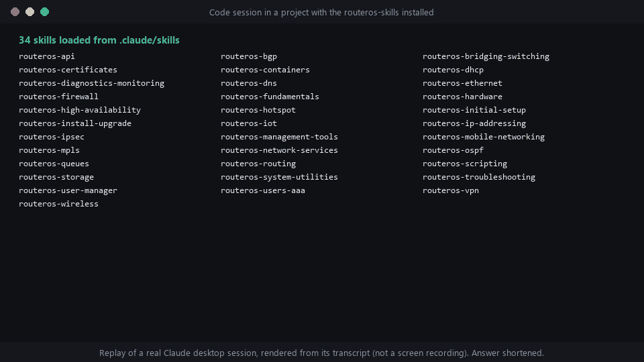Image resolution: width=644 pixels, height=362 pixels.
Task: Select routeros-ip-addressing skill entry
Action: [x=474, y=123]
